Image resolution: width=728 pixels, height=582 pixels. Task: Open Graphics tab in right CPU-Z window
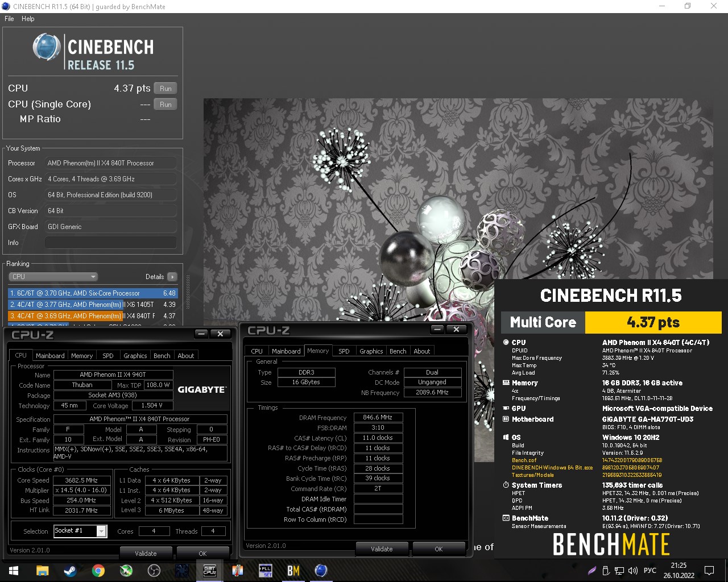point(371,351)
